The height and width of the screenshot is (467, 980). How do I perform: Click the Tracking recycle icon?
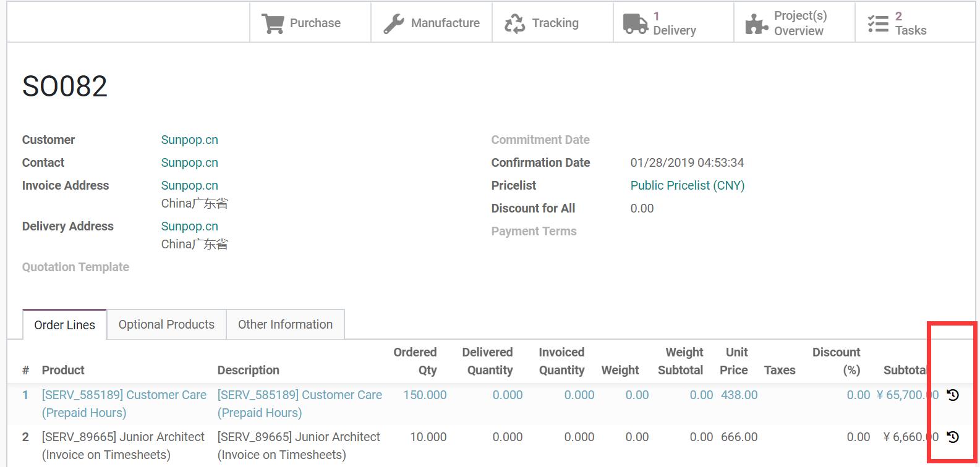click(x=514, y=23)
